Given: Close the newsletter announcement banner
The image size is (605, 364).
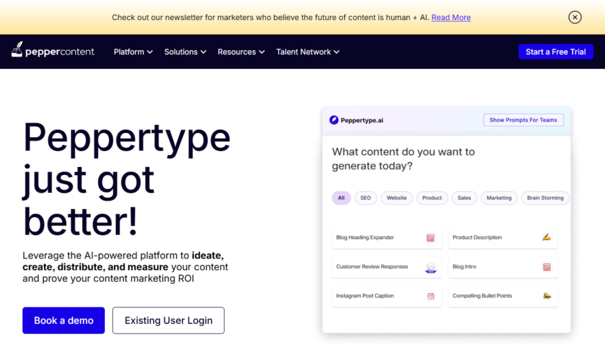Looking at the screenshot, I should pos(575,17).
